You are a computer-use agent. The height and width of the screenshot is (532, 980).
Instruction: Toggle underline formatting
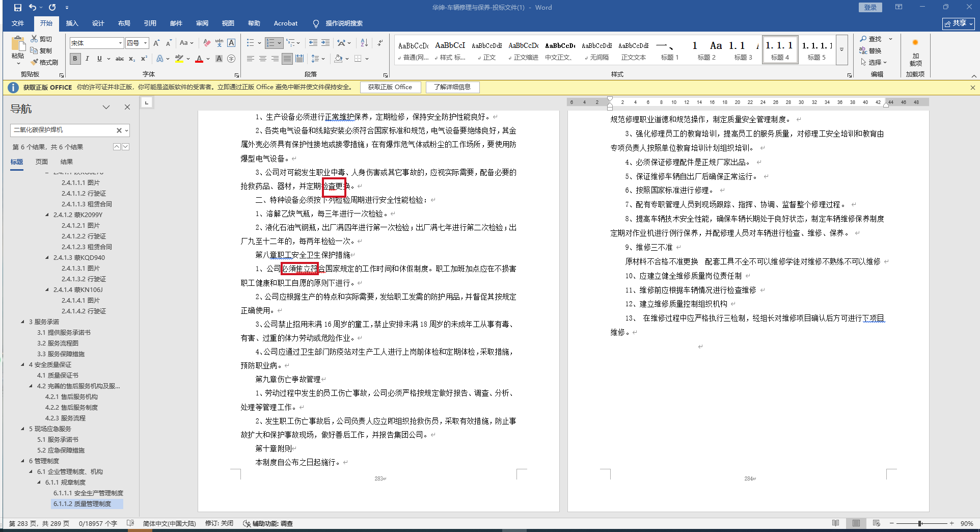click(x=99, y=59)
